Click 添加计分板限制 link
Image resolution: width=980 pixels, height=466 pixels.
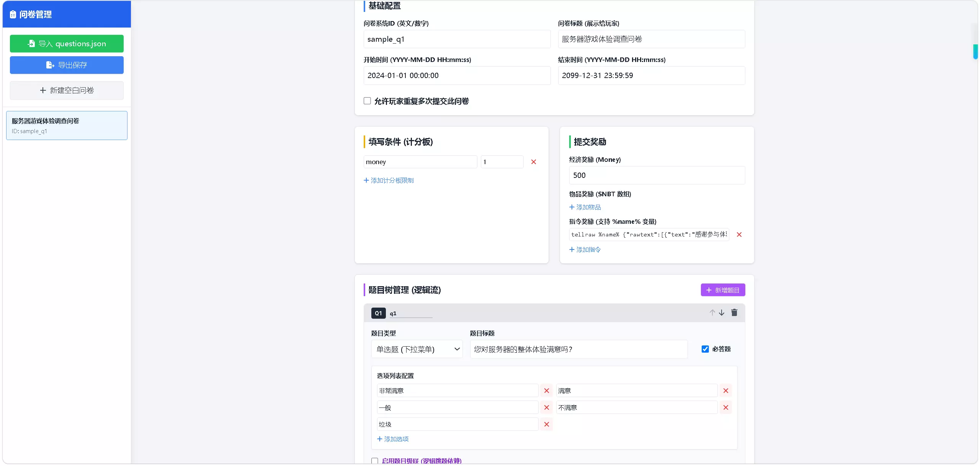389,180
